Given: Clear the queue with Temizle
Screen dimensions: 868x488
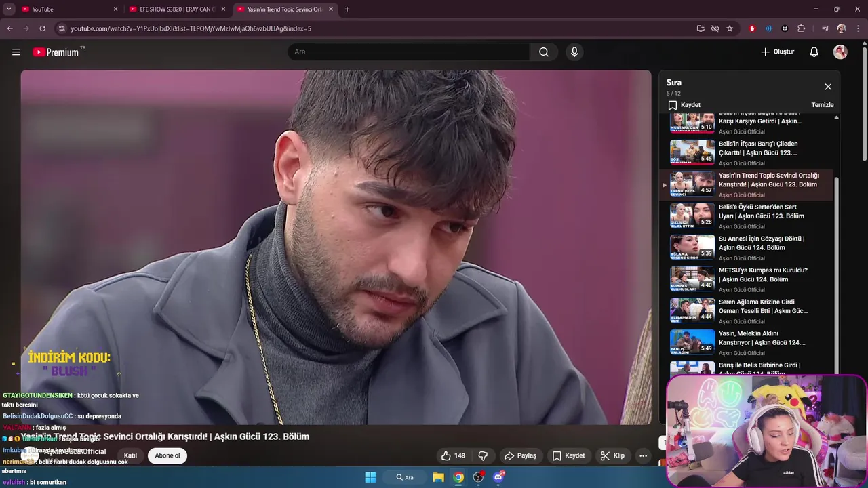Looking at the screenshot, I should pyautogui.click(x=823, y=105).
